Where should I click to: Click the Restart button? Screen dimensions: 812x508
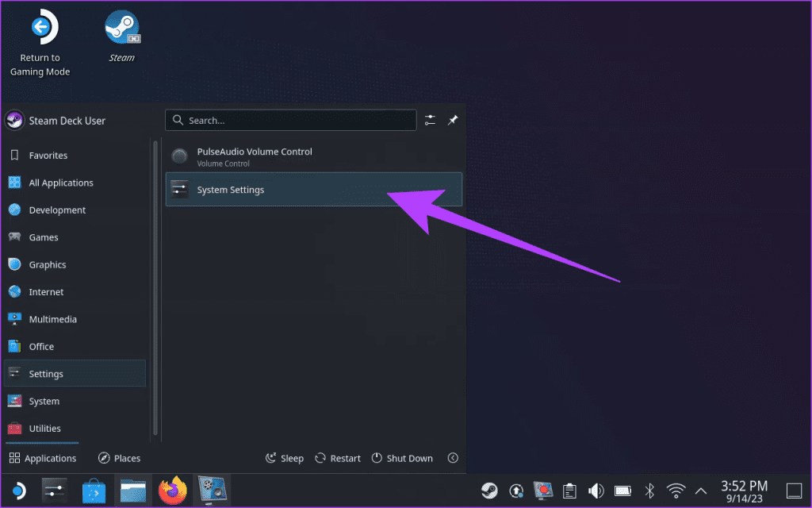(338, 458)
